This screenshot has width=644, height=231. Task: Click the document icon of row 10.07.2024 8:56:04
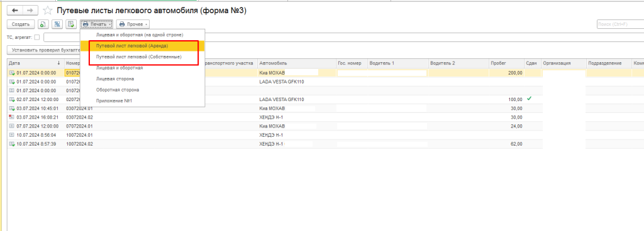tap(11, 135)
